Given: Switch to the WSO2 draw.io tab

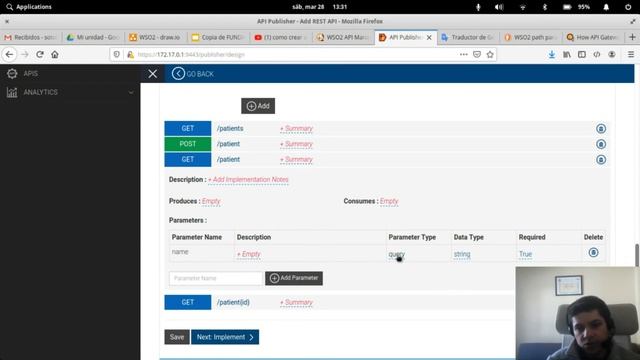Looking at the screenshot, I should coord(156,37).
